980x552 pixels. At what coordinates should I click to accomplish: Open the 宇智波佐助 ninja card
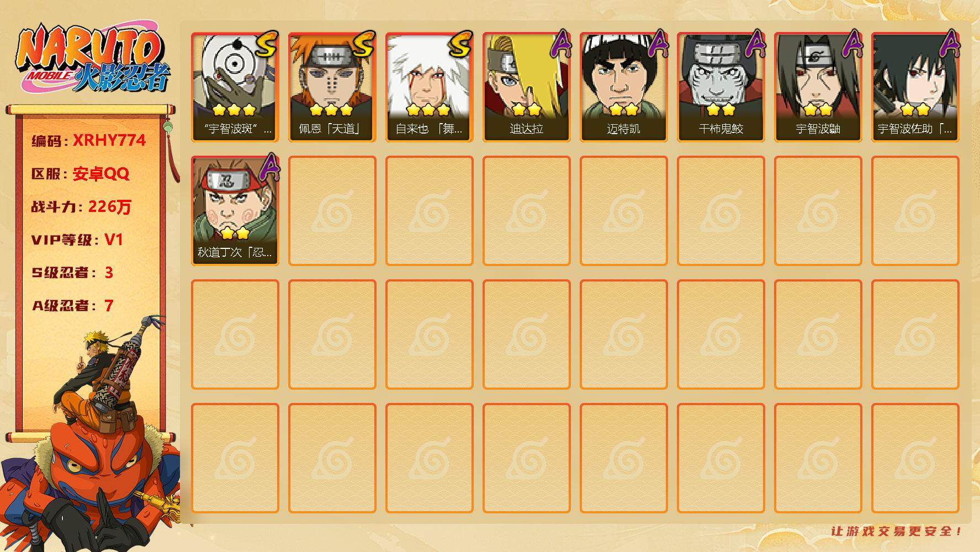915,87
